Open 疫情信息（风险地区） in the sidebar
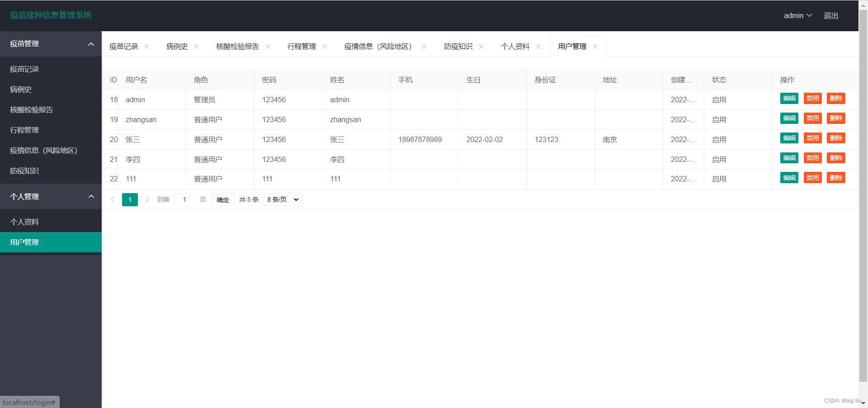 pyautogui.click(x=51, y=151)
